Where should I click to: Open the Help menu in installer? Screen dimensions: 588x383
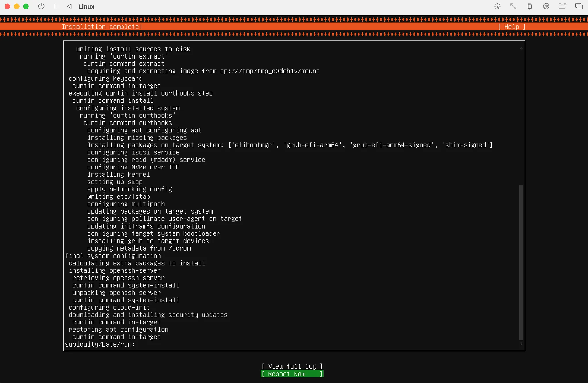(512, 27)
